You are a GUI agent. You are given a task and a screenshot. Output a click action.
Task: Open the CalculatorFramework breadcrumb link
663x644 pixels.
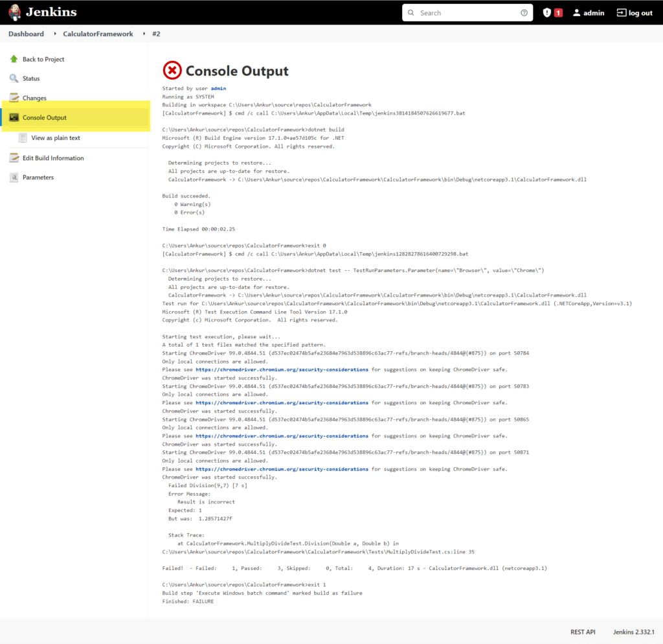(98, 34)
